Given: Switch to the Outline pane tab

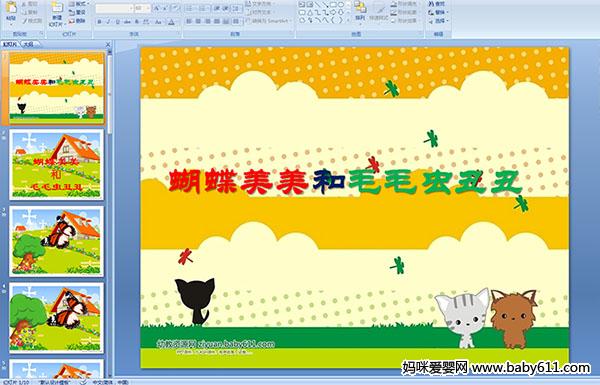Looking at the screenshot, I should (28, 44).
